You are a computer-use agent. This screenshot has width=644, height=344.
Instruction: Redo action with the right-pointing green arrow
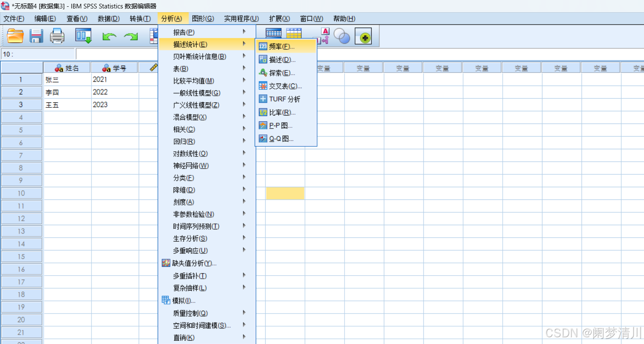[131, 37]
